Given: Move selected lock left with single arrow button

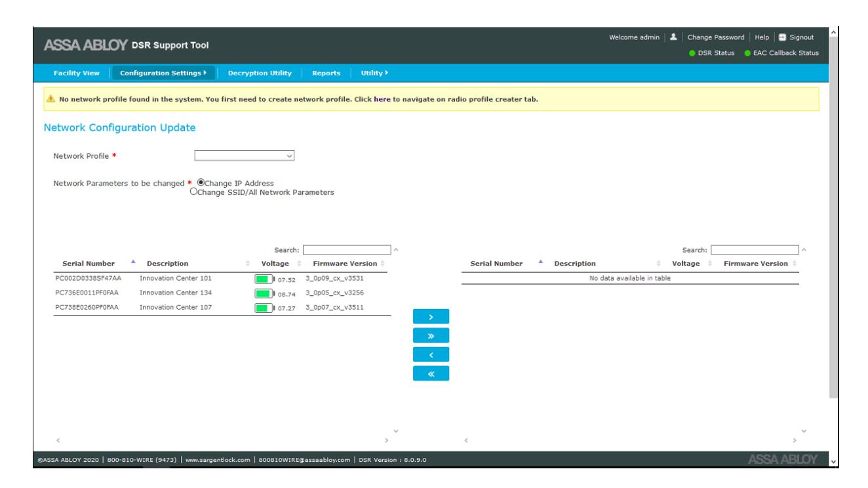Looking at the screenshot, I should click(x=431, y=355).
